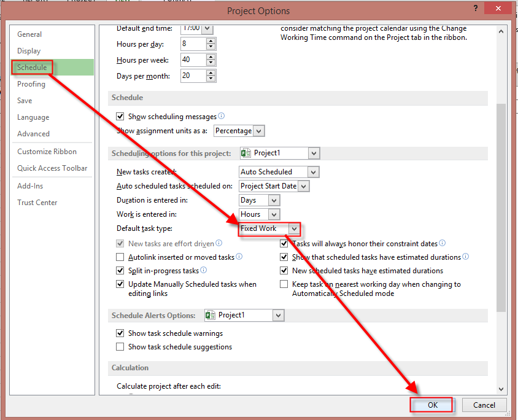518x420 pixels.
Task: Expand the New tasks created dropdown
Action: click(x=314, y=172)
